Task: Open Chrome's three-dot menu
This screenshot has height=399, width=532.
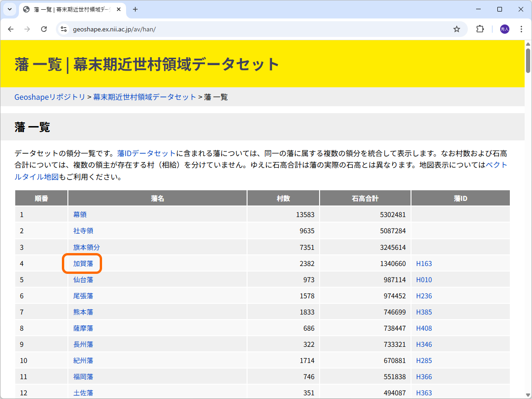Action: click(521, 29)
